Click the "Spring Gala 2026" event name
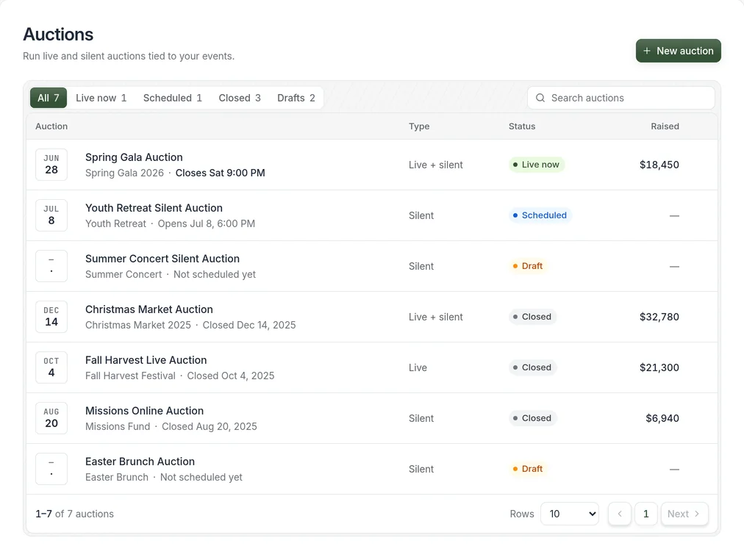Image resolution: width=744 pixels, height=560 pixels. point(124,173)
